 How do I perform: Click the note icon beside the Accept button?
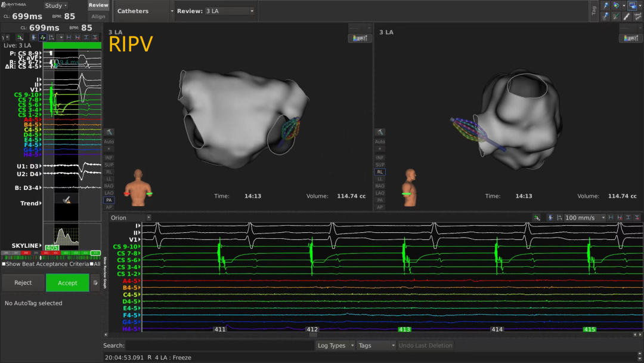click(x=95, y=283)
